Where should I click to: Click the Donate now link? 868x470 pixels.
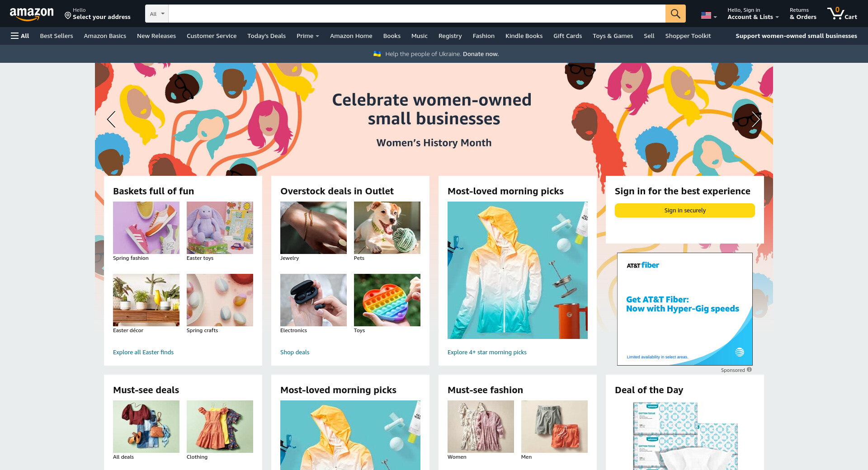point(481,54)
